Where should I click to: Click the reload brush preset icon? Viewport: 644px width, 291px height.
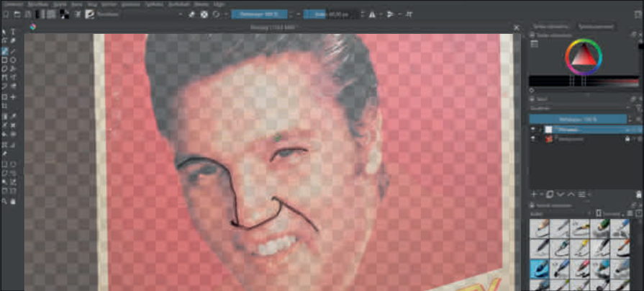point(216,14)
